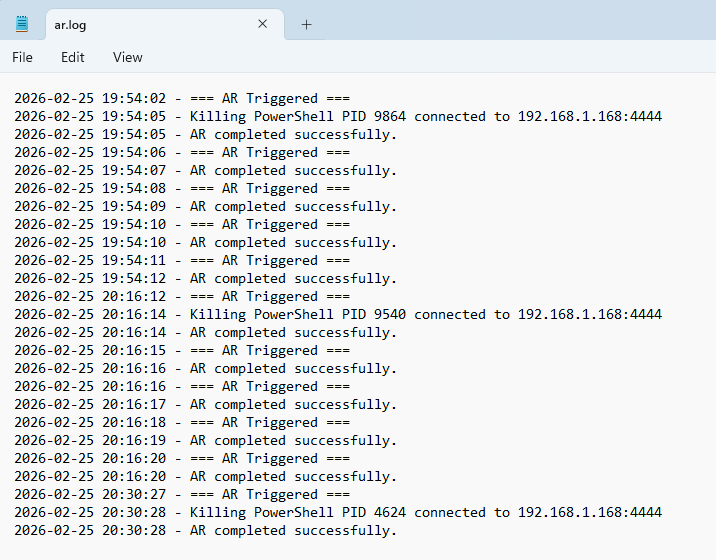
Task: Close the ar.log tab
Action: click(263, 24)
